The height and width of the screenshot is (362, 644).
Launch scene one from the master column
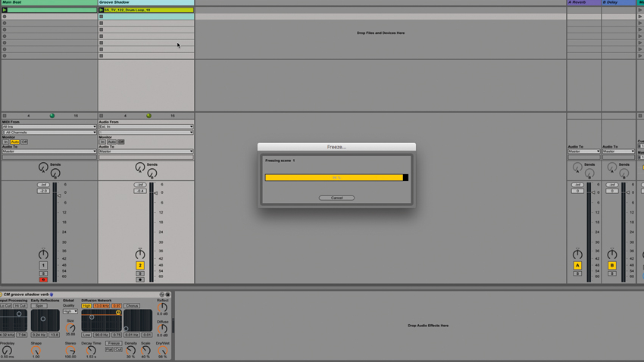[x=640, y=10]
